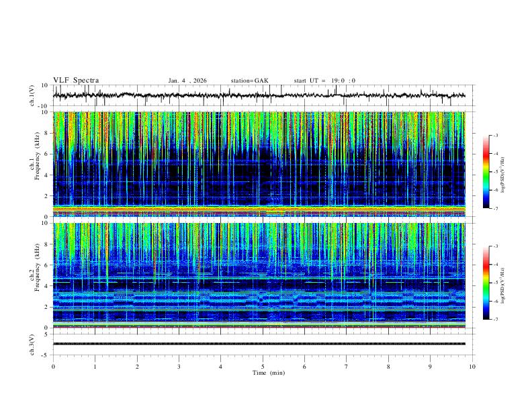Image resolution: width=532 pixels, height=411 pixels.
Task: Click the "8" tick on ch.1 frequency axis
Action: click(48, 133)
